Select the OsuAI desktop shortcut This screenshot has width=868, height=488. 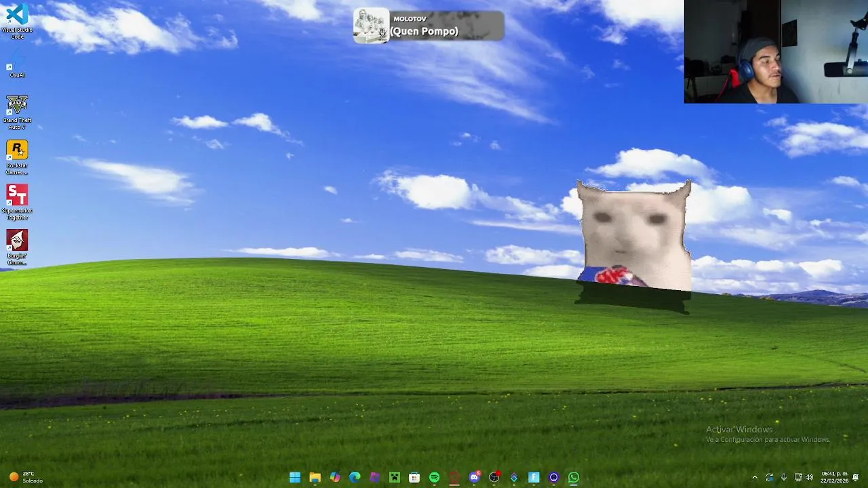pos(17,64)
